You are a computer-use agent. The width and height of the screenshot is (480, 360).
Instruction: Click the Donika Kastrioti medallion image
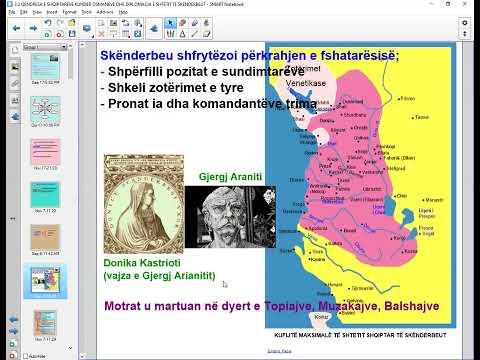click(x=144, y=204)
